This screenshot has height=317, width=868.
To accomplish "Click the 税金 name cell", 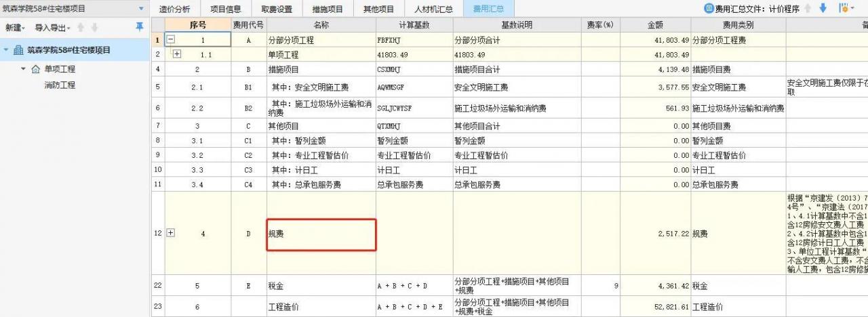I will click(x=321, y=286).
